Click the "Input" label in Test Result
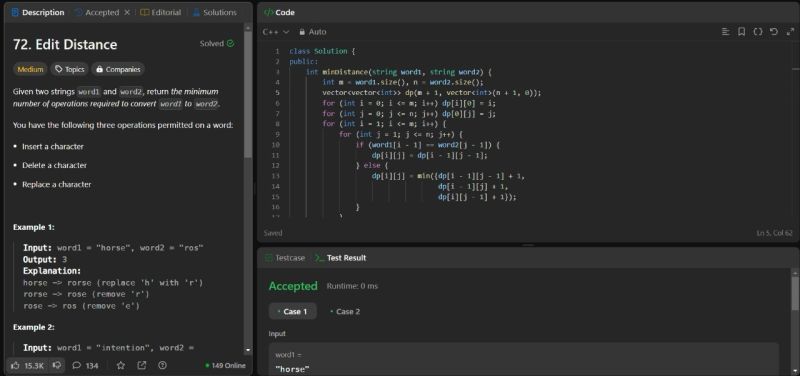 click(277, 334)
